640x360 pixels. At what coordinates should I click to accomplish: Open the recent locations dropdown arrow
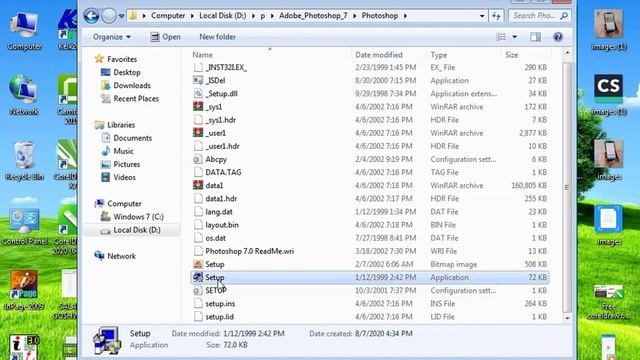point(121,16)
